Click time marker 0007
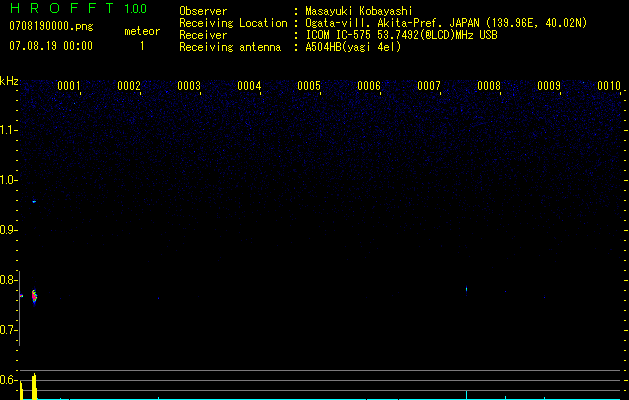Viewport: 629px width, 400px height. pos(429,86)
